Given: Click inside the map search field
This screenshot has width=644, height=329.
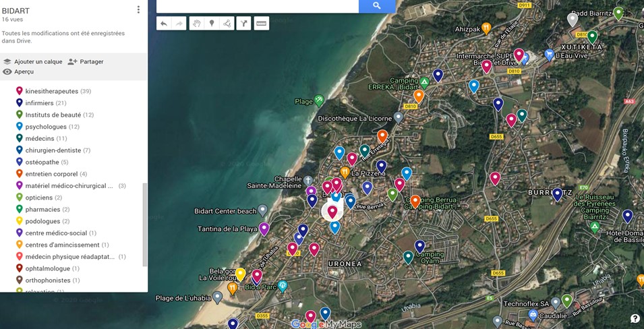Looking at the screenshot, I should coord(258,6).
